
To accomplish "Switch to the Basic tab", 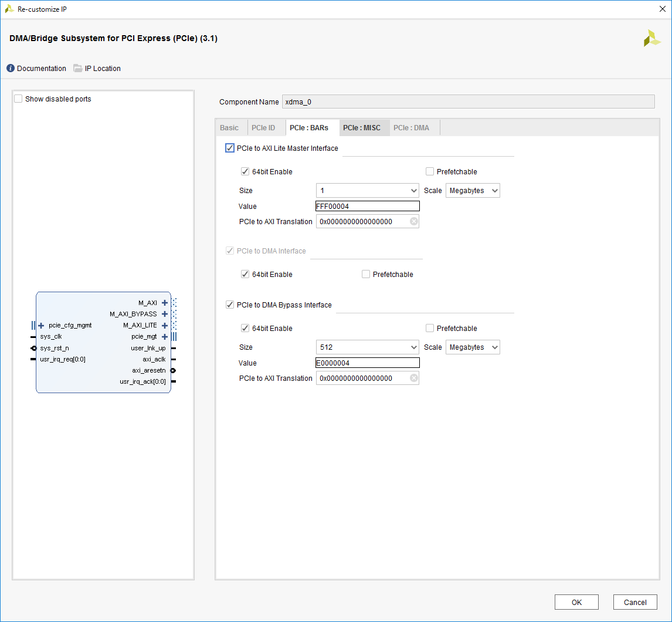I will pos(229,128).
